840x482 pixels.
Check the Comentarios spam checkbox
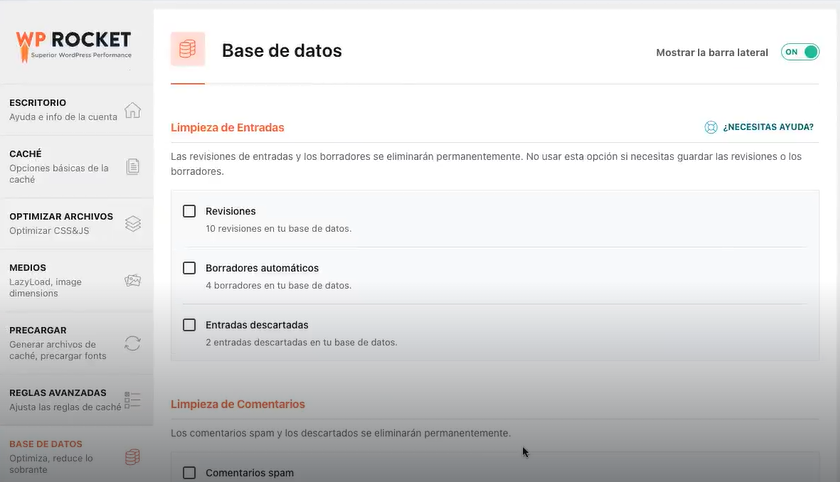click(189, 472)
